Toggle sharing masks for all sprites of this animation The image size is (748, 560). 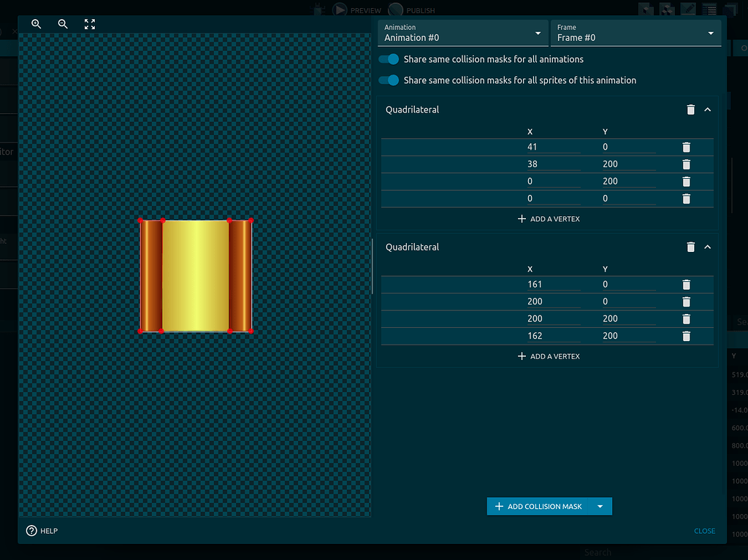pyautogui.click(x=389, y=80)
